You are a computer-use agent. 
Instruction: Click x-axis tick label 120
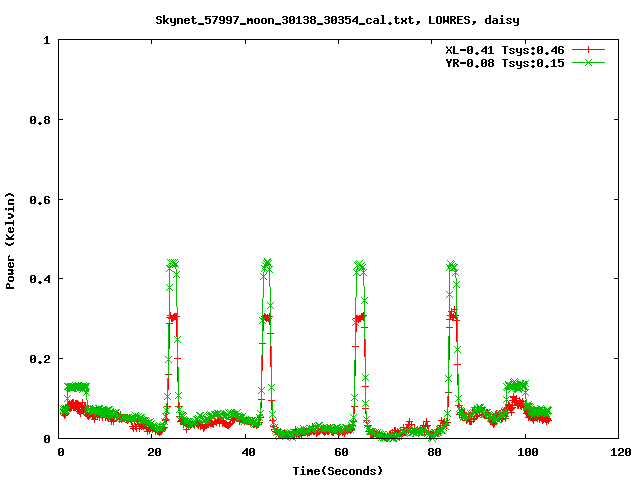tap(621, 452)
